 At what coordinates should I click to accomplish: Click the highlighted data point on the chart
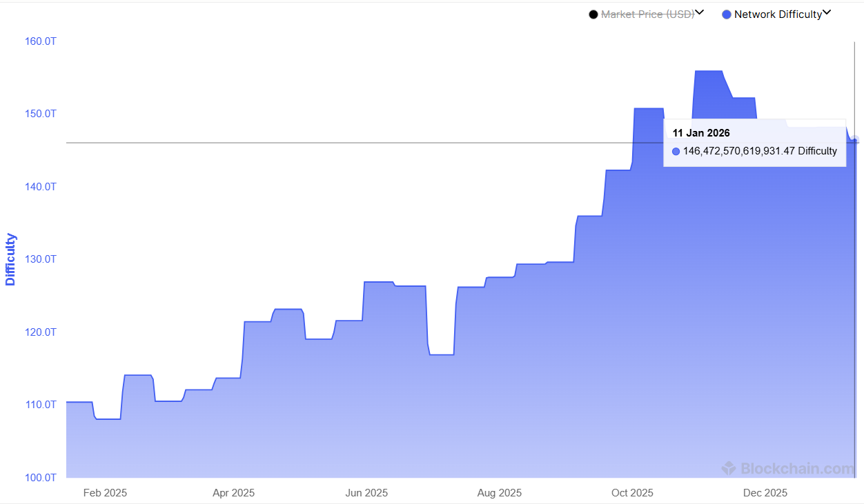click(854, 141)
